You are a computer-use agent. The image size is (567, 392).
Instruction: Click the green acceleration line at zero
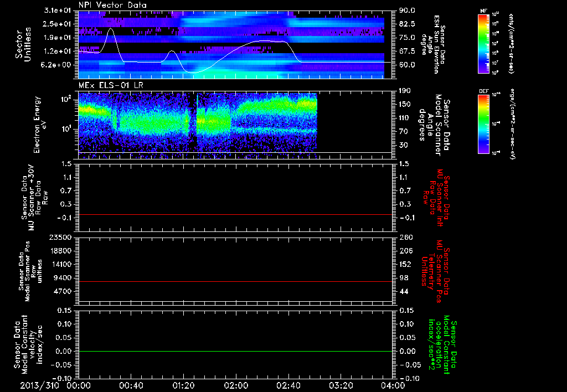point(235,351)
